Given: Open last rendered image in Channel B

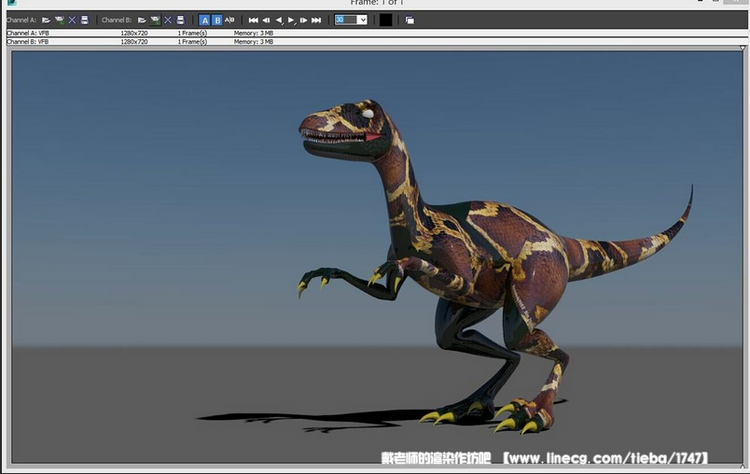Looking at the screenshot, I should click(155, 20).
